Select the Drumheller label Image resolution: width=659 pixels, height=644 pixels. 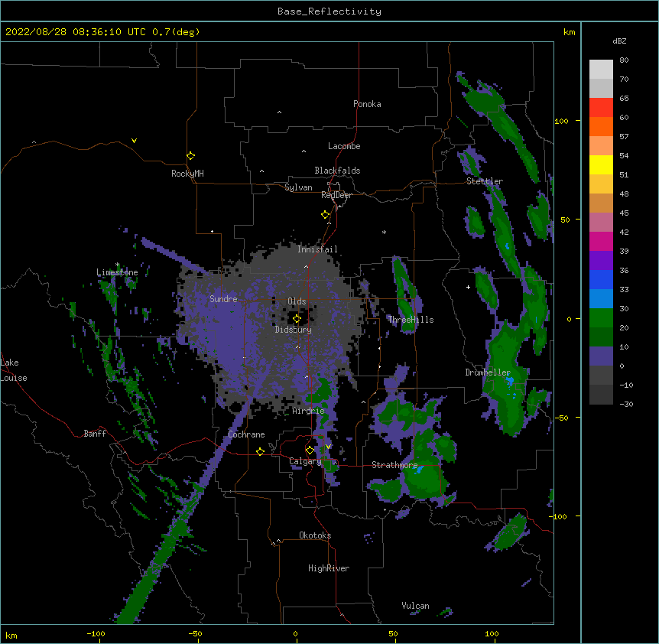click(x=488, y=372)
